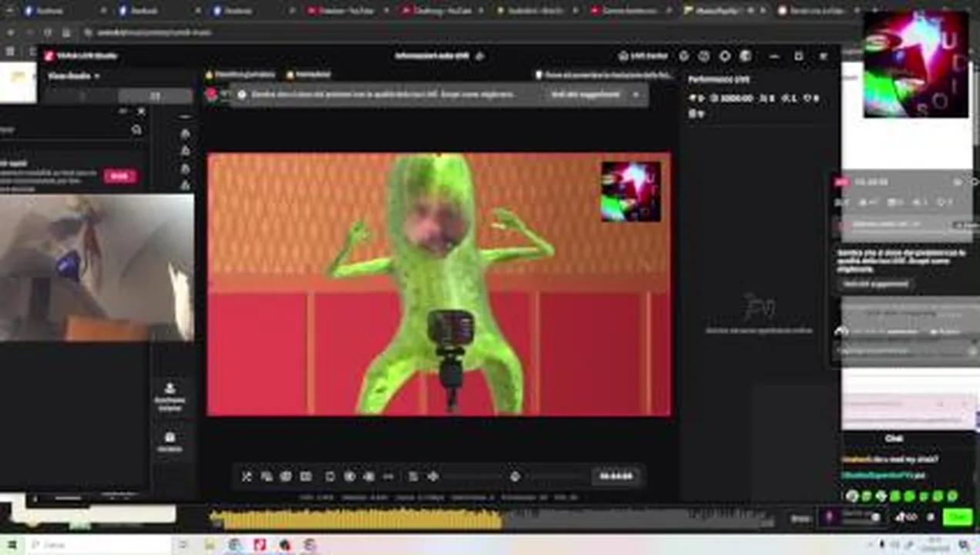
Task: Dismiss the quality warning banner
Action: [636, 94]
